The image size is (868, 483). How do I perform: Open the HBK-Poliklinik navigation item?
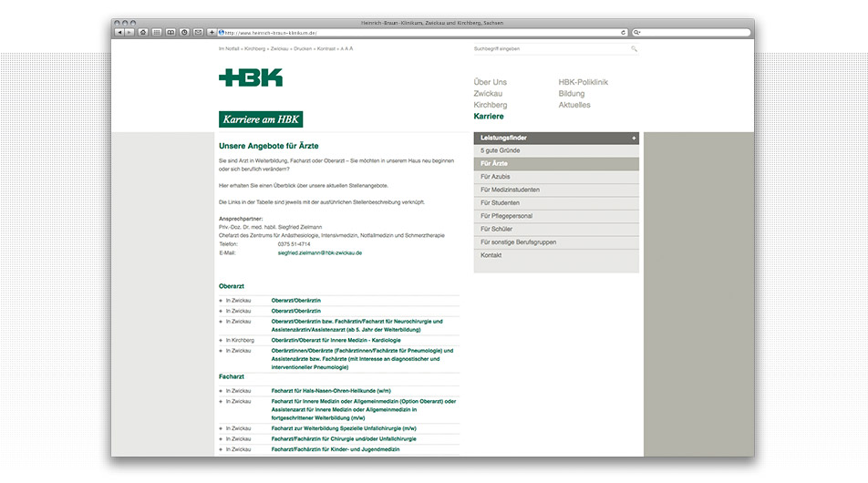[583, 82]
